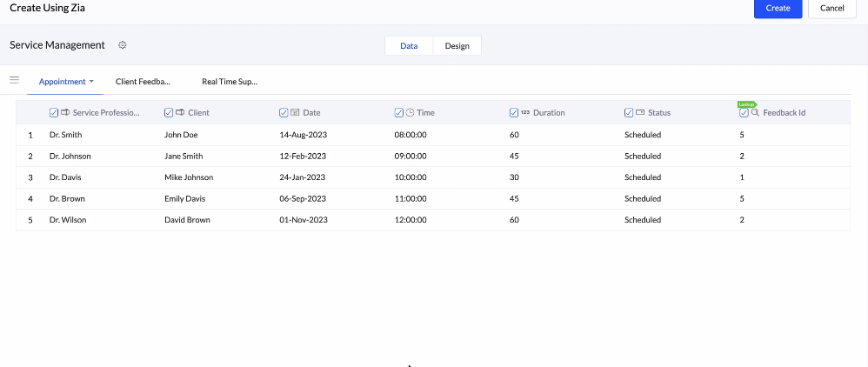Disable the Feedback Id column checkbox
This screenshot has height=367, width=868.
click(x=744, y=112)
